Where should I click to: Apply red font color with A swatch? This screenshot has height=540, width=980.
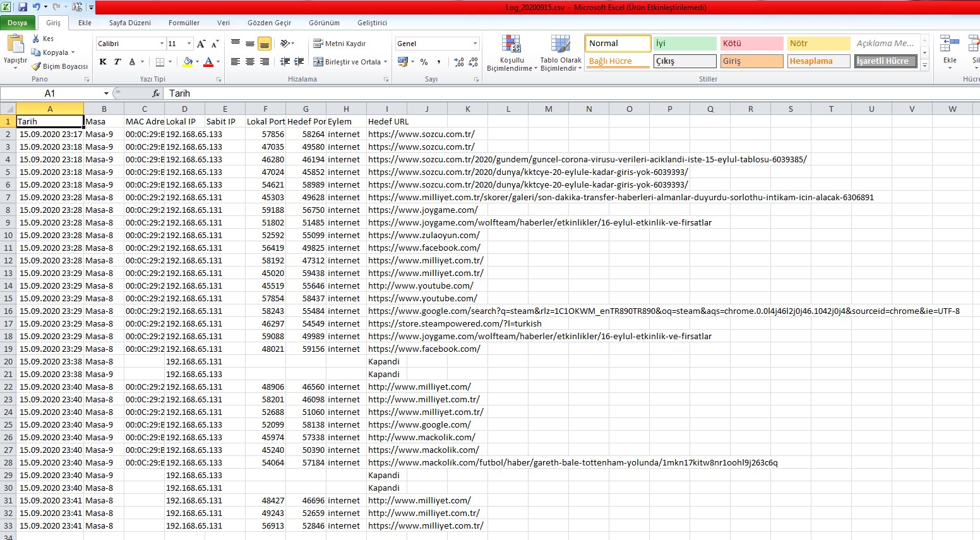208,62
